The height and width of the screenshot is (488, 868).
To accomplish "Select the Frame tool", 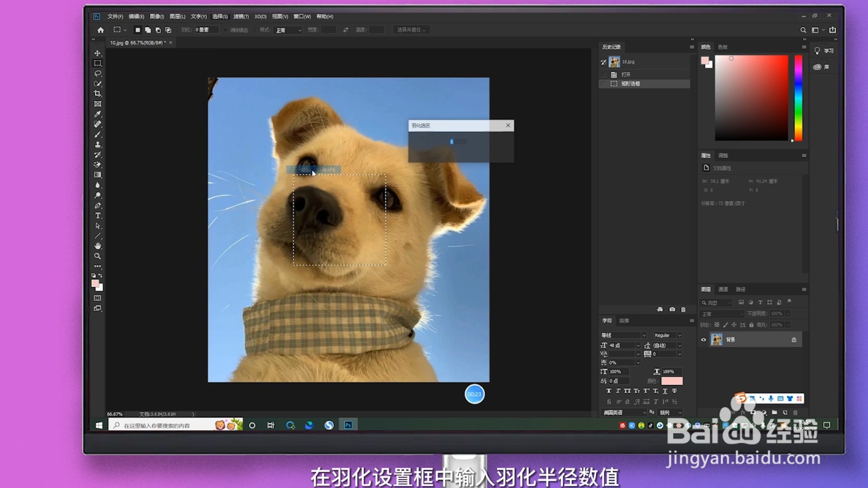I will coord(98,104).
